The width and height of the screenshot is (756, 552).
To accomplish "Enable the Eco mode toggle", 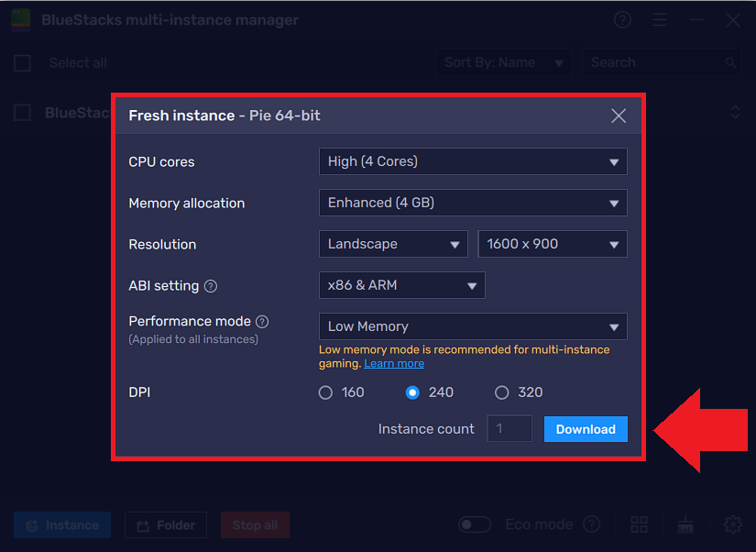I will click(474, 524).
